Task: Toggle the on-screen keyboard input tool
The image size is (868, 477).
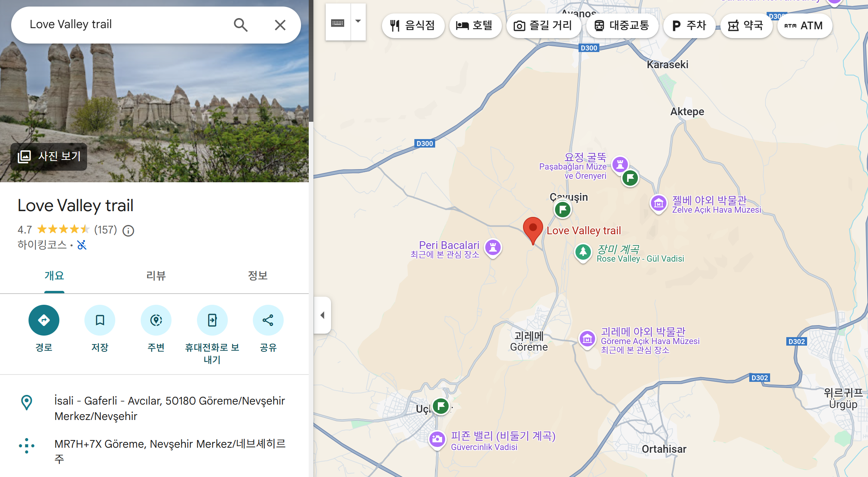Action: pos(338,23)
